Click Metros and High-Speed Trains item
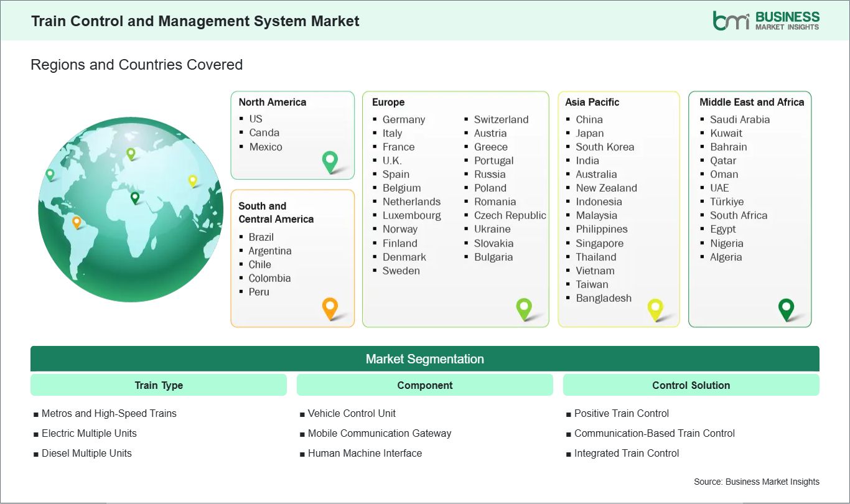The width and height of the screenshot is (850, 504). point(109,413)
